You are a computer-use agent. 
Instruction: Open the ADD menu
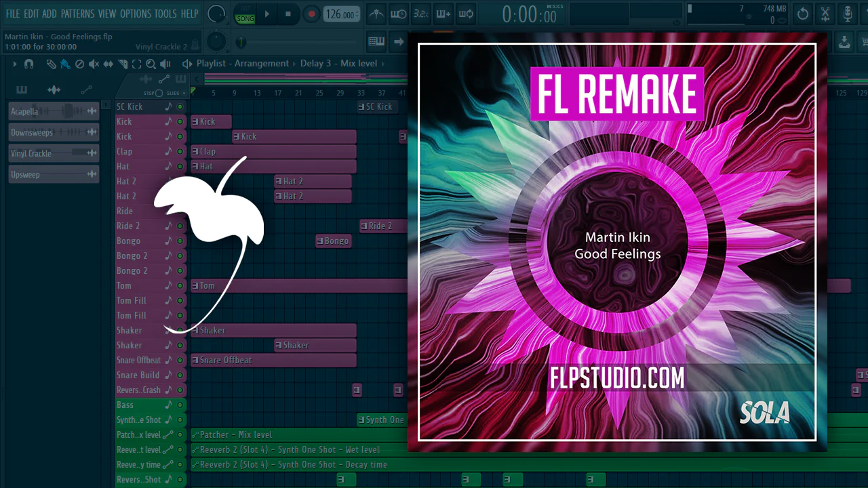click(50, 14)
